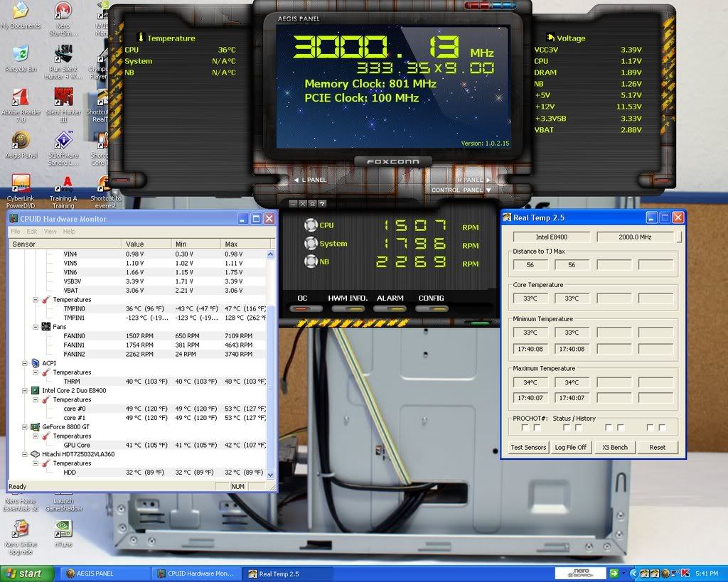Click the Kaspersky tray icon
This screenshot has width=728, height=582.
tap(685, 573)
